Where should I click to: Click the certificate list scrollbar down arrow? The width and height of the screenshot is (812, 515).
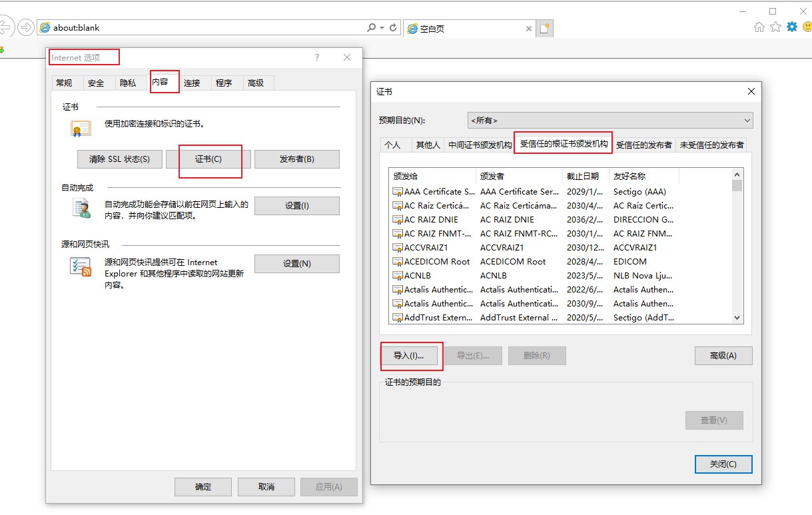737,318
